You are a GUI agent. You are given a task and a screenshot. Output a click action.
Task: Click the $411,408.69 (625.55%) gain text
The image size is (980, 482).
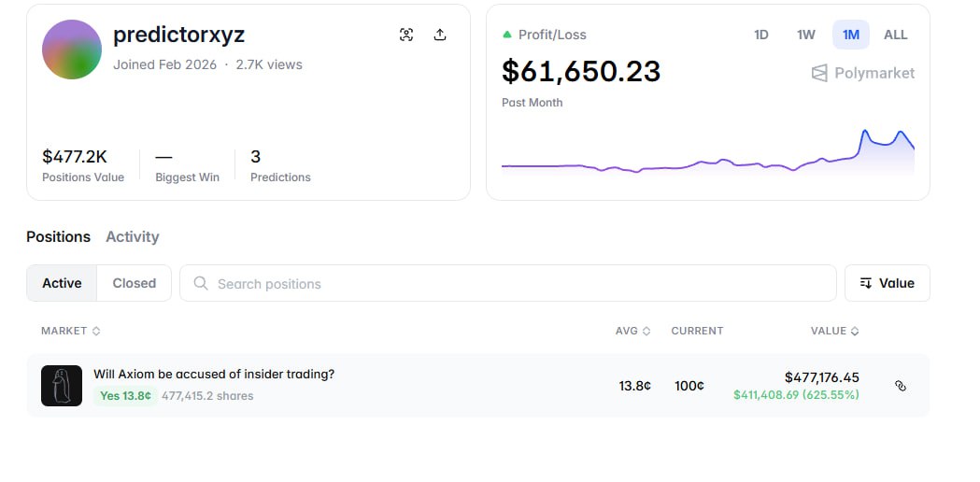click(x=796, y=395)
